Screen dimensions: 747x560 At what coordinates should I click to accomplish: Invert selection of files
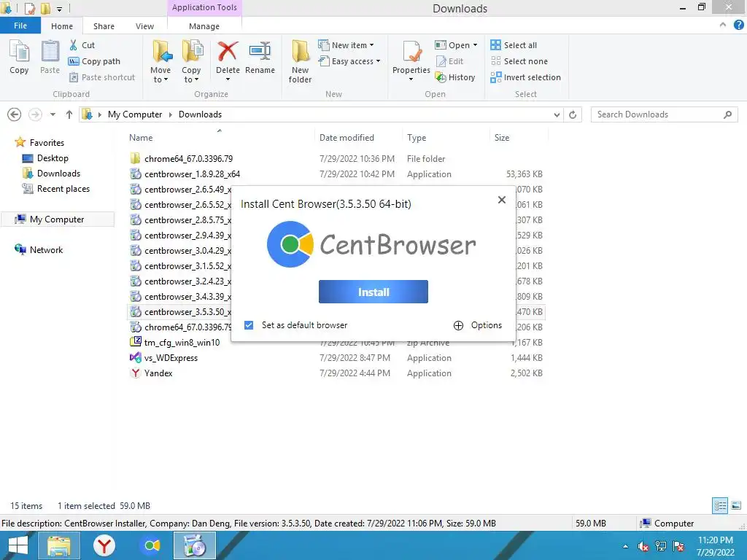525,77
